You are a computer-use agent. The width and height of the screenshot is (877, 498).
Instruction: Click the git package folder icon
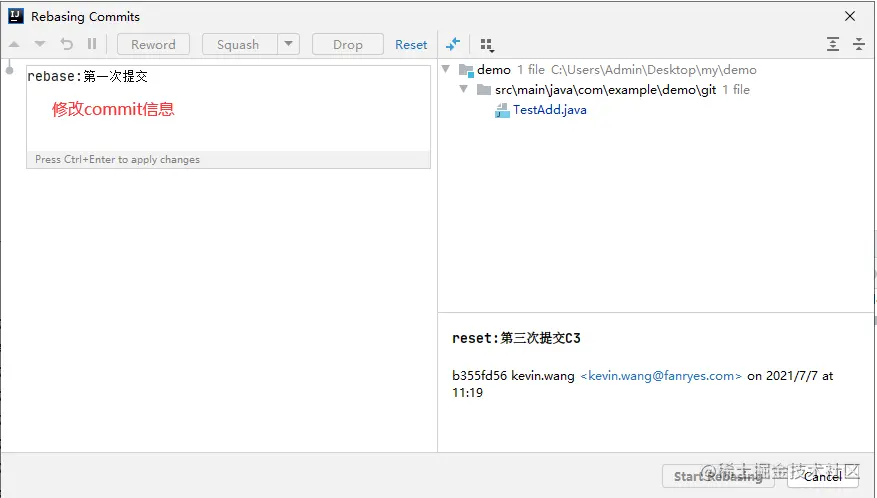coord(484,90)
